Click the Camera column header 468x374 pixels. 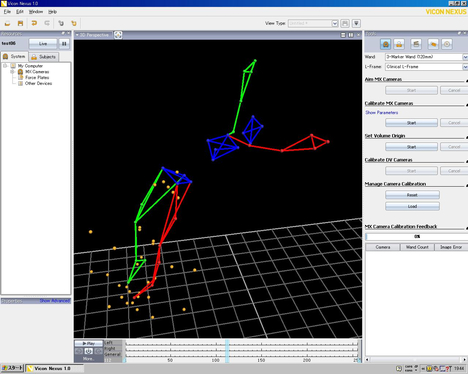[383, 247]
